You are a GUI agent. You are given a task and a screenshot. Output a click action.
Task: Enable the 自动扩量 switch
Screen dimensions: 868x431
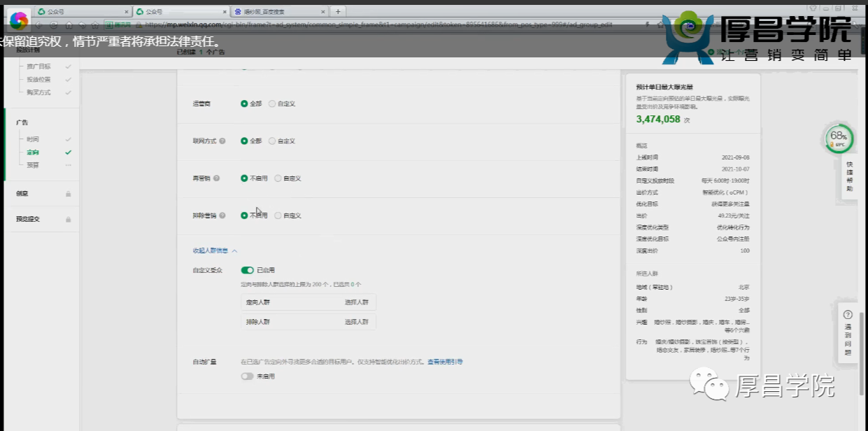coord(247,376)
